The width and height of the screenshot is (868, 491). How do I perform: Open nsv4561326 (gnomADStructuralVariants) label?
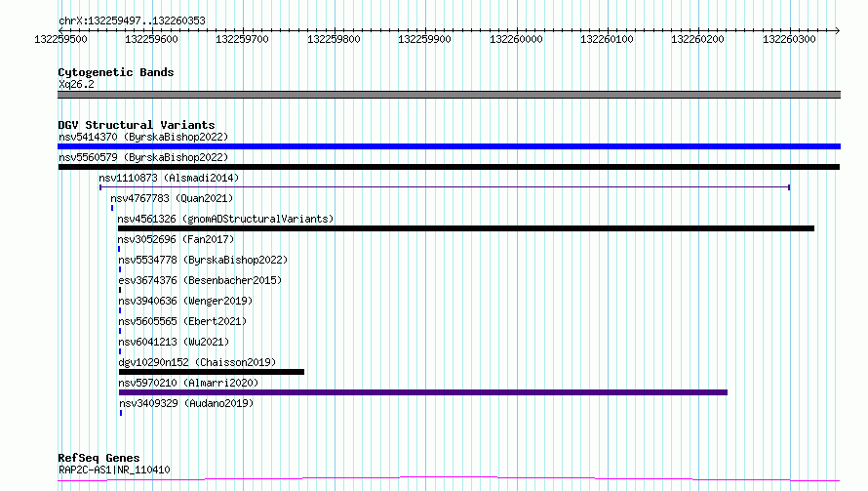[226, 219]
